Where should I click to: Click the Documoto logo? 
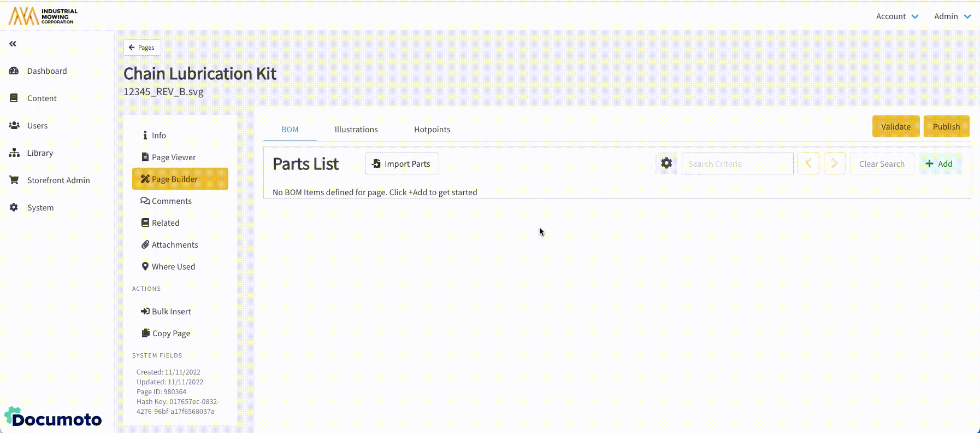(x=54, y=418)
